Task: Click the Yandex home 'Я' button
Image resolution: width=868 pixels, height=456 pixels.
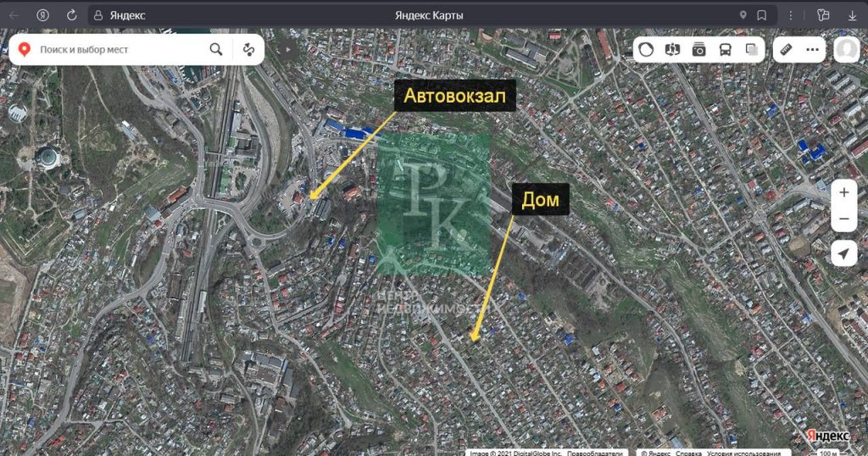Action: coord(42,15)
